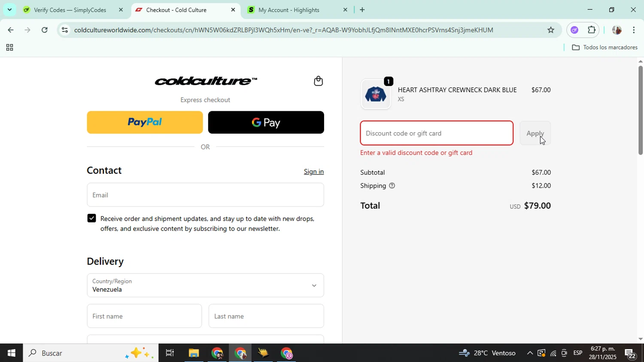Open the shopping bag cart icon
The height and width of the screenshot is (362, 644).
[318, 81]
